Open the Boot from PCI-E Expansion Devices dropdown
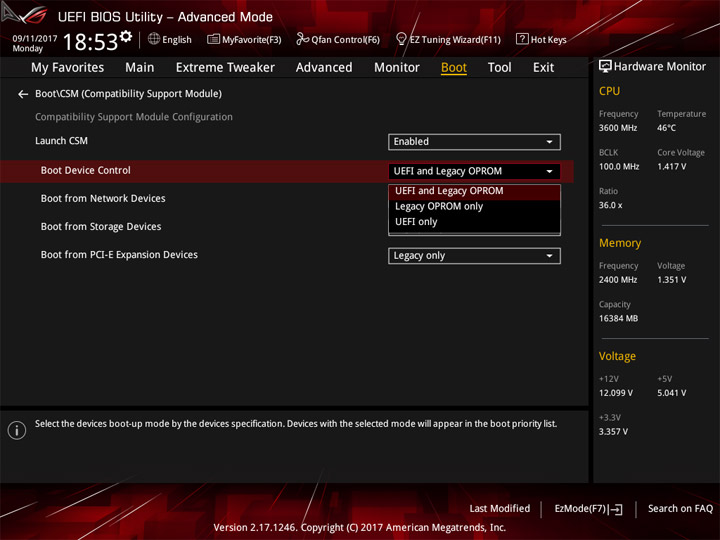The height and width of the screenshot is (540, 720). pos(474,256)
